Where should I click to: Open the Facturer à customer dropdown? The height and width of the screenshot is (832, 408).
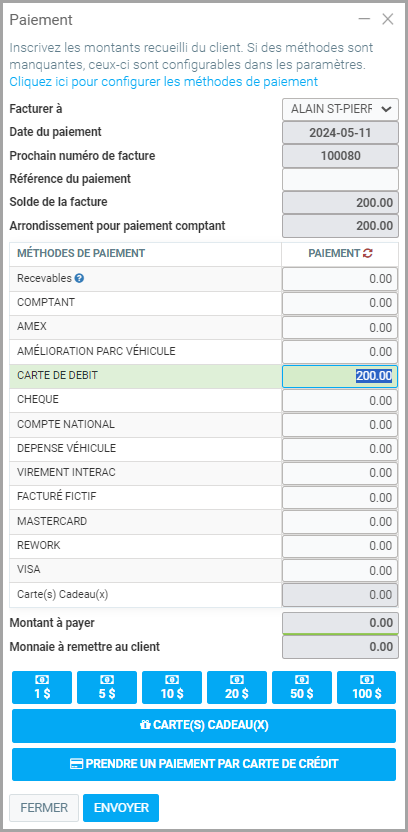340,109
